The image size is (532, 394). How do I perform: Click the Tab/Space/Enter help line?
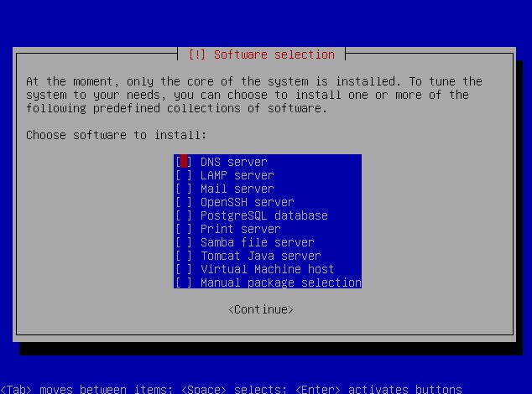click(x=231, y=389)
